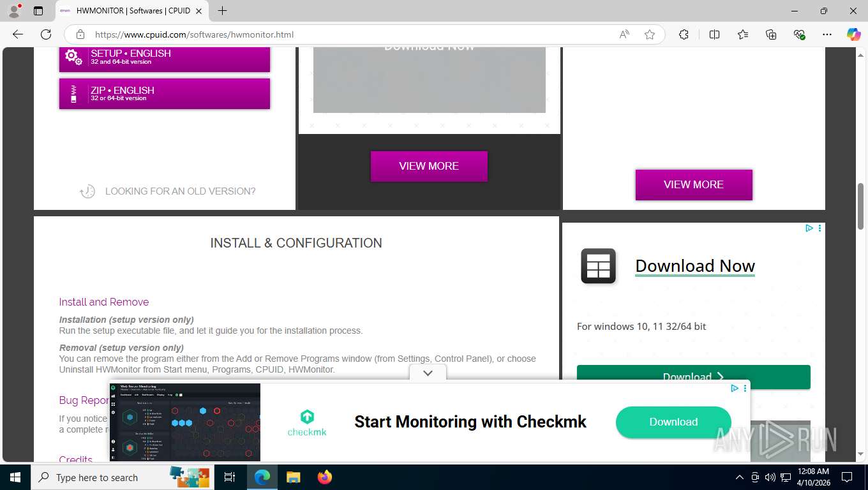Collapse the bottom ad banner chevron
Viewport: 868px width, 490px height.
[x=428, y=373]
